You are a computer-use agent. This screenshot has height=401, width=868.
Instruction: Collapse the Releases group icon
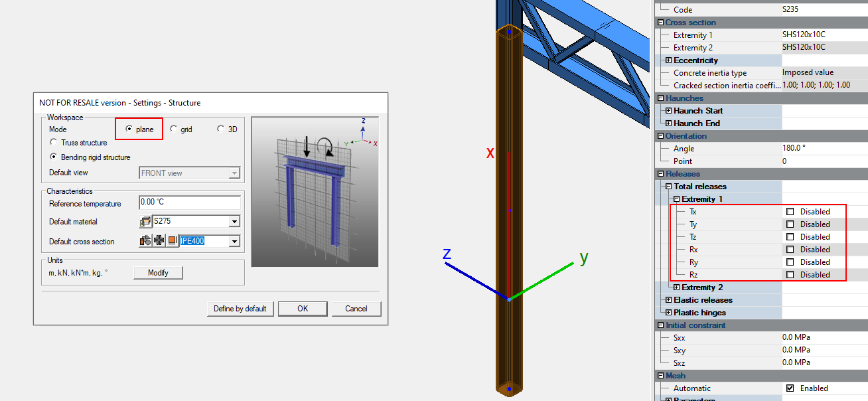(661, 174)
